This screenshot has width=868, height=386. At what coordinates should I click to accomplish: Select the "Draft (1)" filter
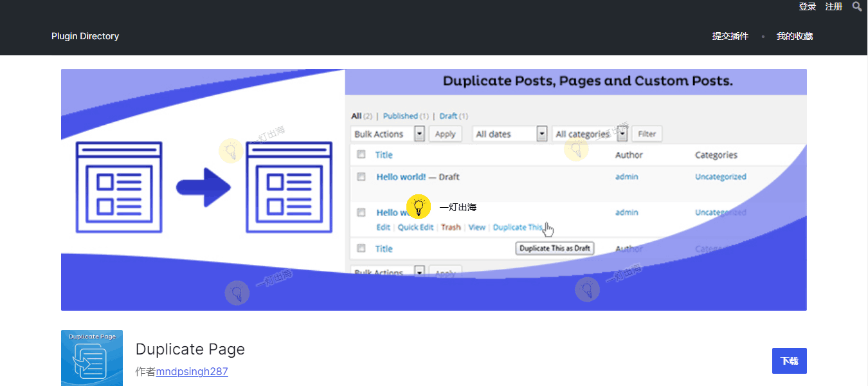coord(448,116)
